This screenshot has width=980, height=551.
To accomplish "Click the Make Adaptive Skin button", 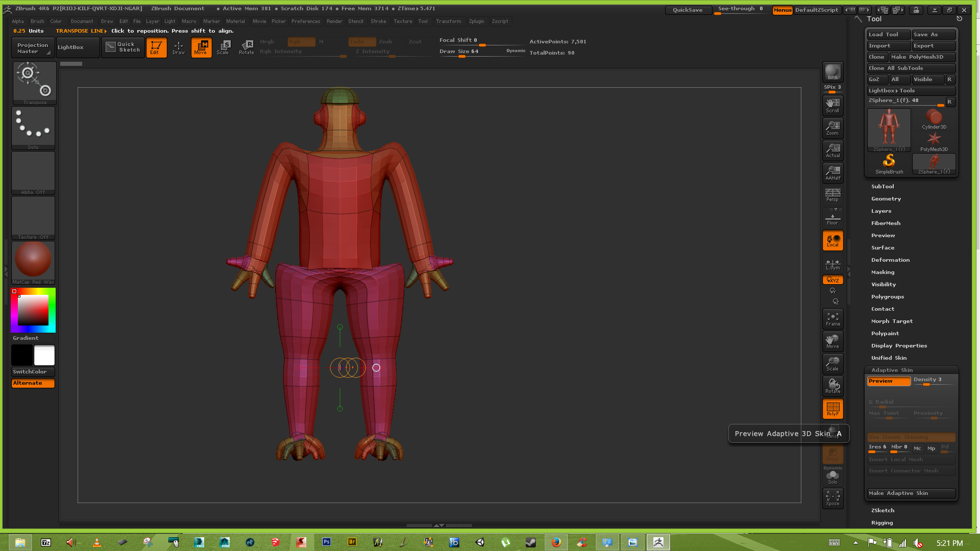I will coord(911,493).
